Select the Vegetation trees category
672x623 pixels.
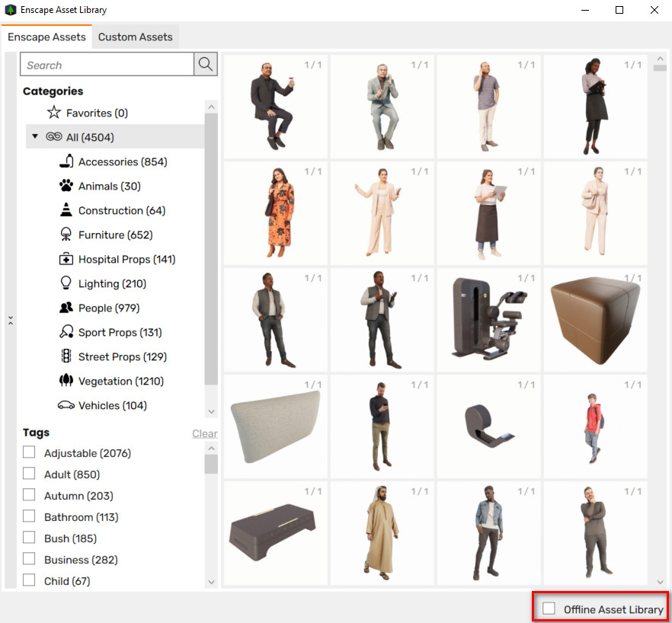[66, 381]
